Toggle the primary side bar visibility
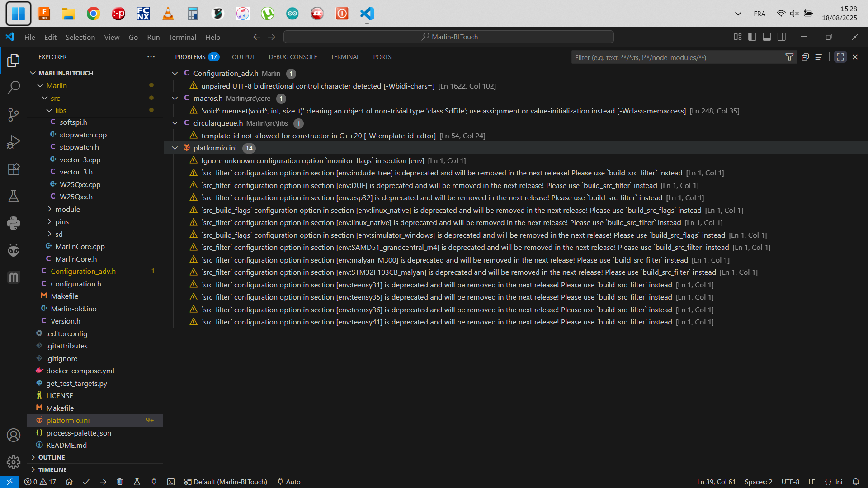Image resolution: width=868 pixels, height=488 pixels. pos(752,37)
